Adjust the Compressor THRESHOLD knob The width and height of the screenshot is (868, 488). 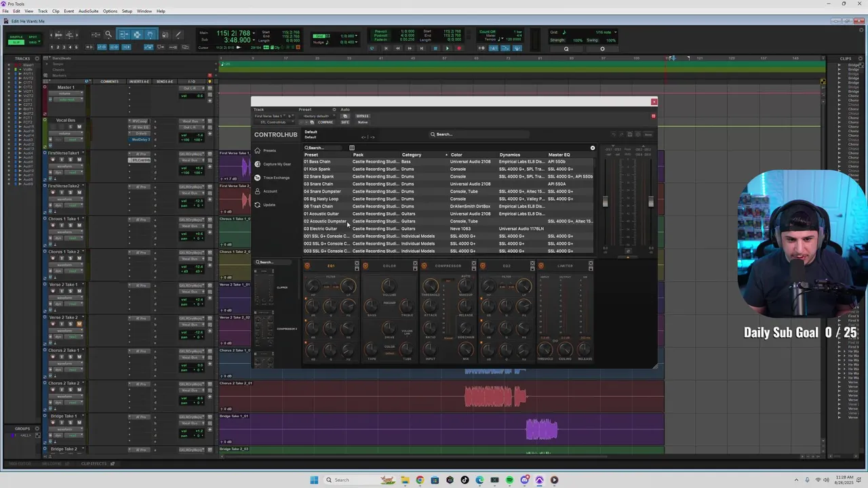pyautogui.click(x=431, y=286)
